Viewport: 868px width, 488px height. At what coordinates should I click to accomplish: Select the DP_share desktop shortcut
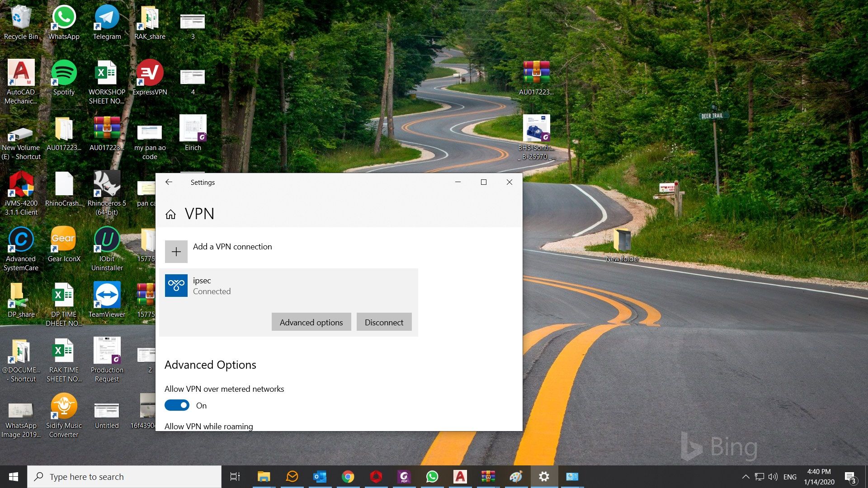click(x=21, y=300)
